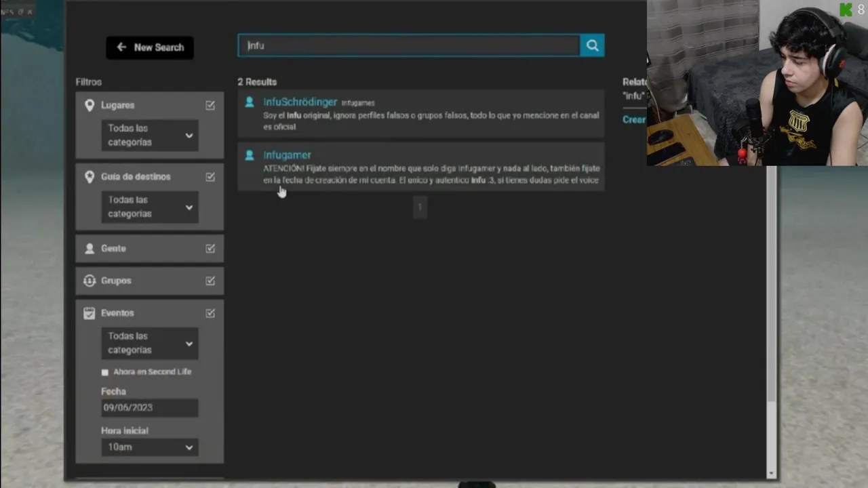Click the scrollbar down arrow
Viewport: 868px width, 488px height.
tap(771, 474)
